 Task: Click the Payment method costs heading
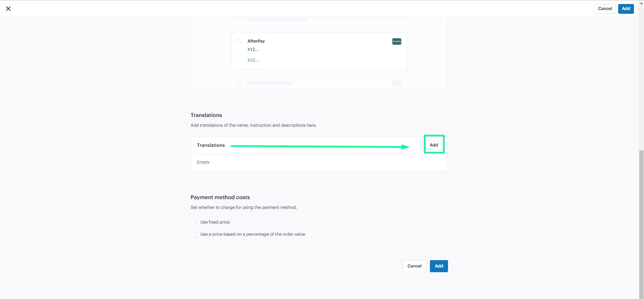coord(220,197)
